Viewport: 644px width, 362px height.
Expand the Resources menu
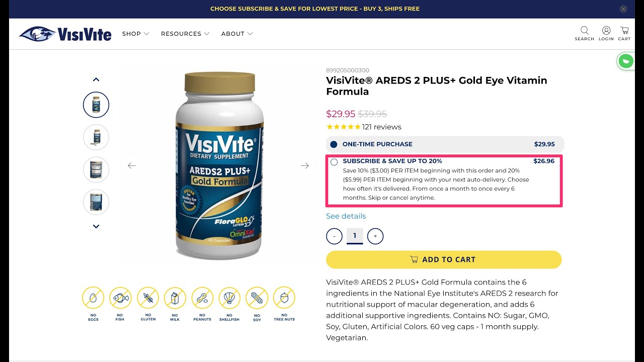(x=185, y=34)
